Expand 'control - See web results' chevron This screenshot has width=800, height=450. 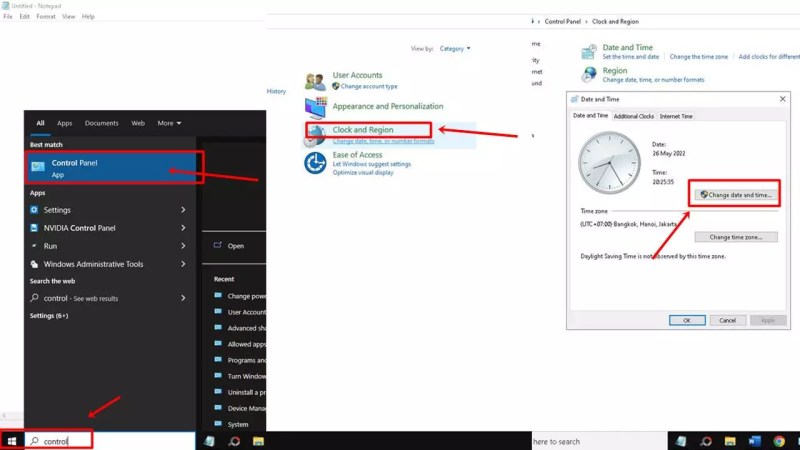[x=183, y=297]
